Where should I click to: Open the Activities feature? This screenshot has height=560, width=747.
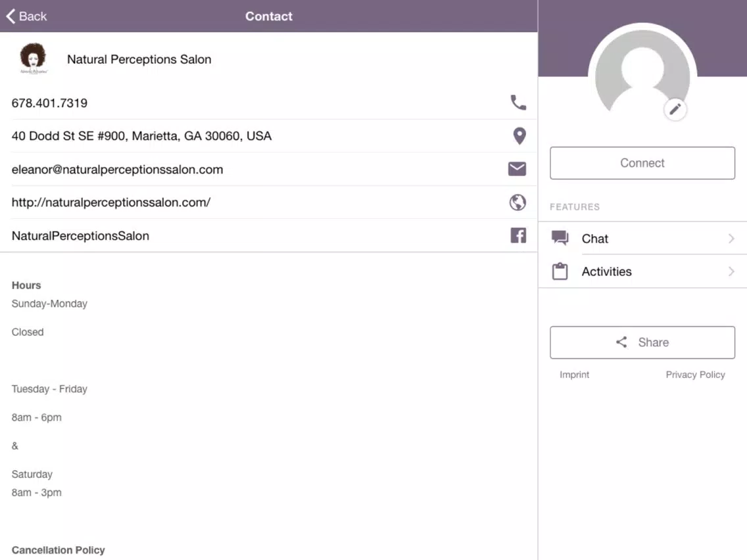(642, 271)
